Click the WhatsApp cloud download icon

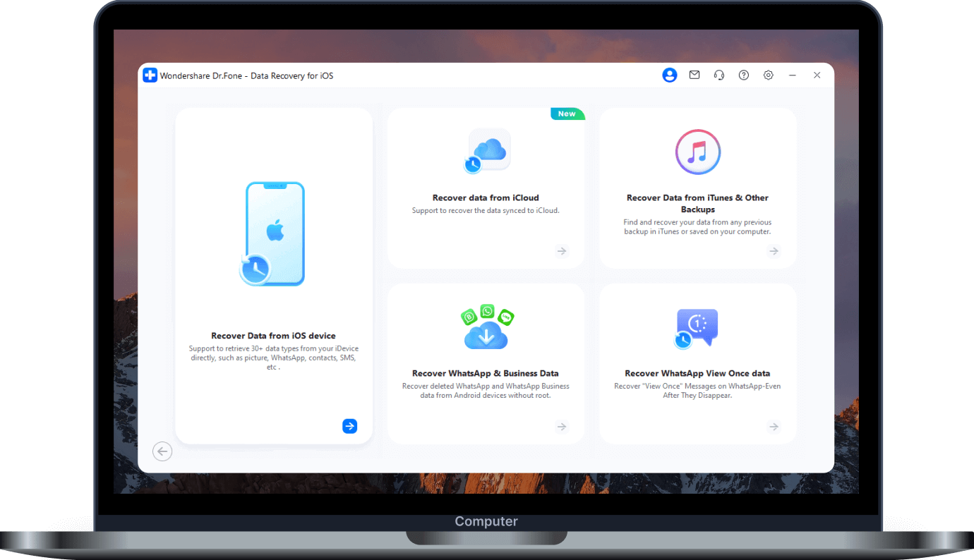[x=486, y=327]
